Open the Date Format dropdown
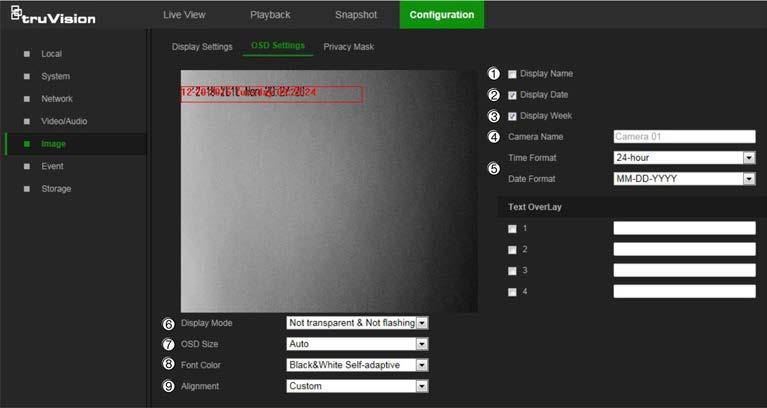The image size is (767, 408). [684, 179]
